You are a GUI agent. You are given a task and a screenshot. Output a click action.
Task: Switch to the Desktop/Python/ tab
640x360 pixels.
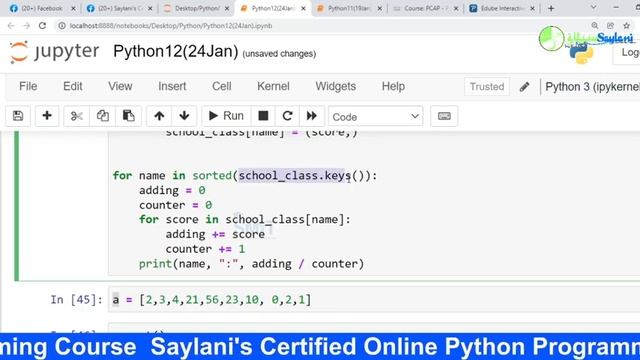click(196, 8)
